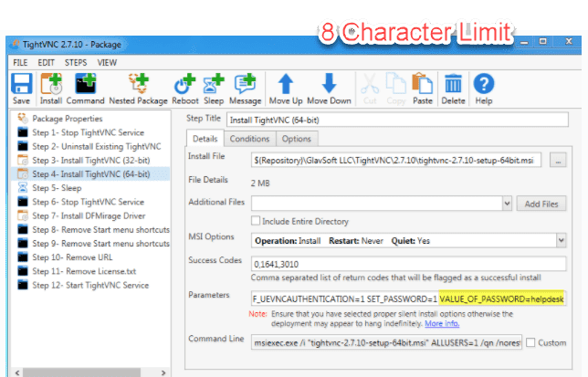Click the step list scroll left arrow

16,372
